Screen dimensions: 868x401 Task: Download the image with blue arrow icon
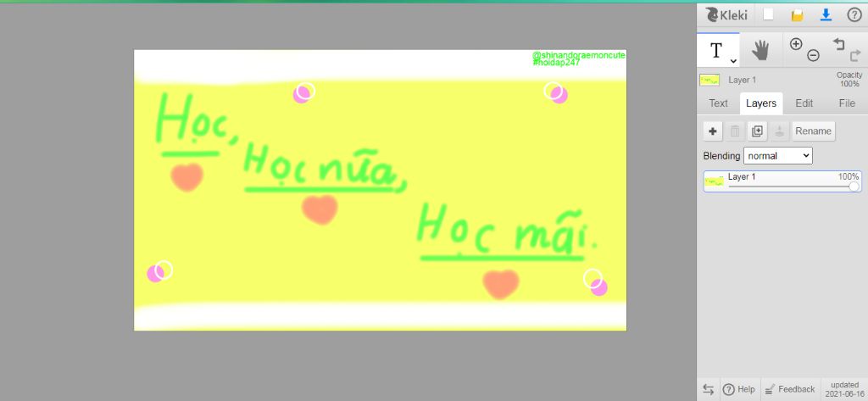(x=826, y=15)
